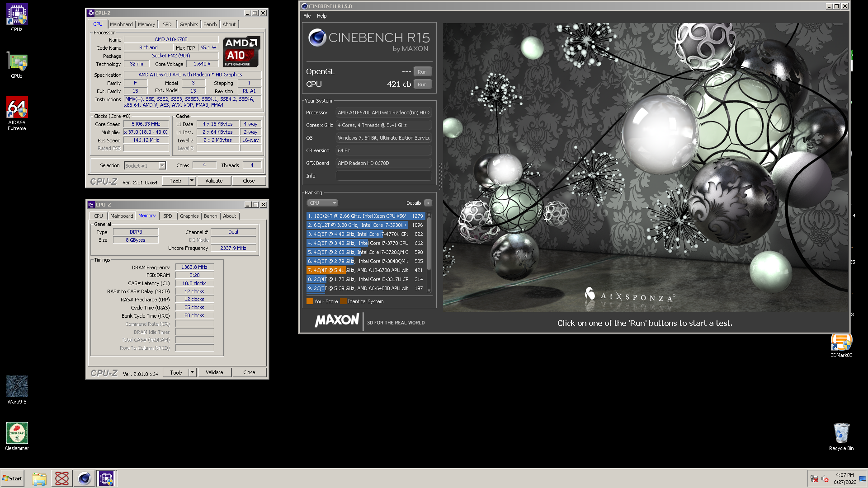Click the Cinebench window title bar icon
This screenshot has width=868, height=488.
tap(305, 6)
